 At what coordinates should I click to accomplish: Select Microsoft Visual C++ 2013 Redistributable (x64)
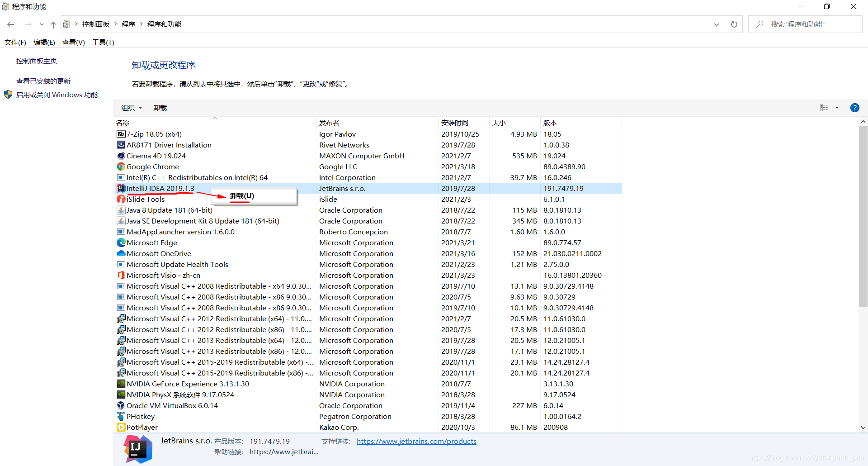point(368,340)
